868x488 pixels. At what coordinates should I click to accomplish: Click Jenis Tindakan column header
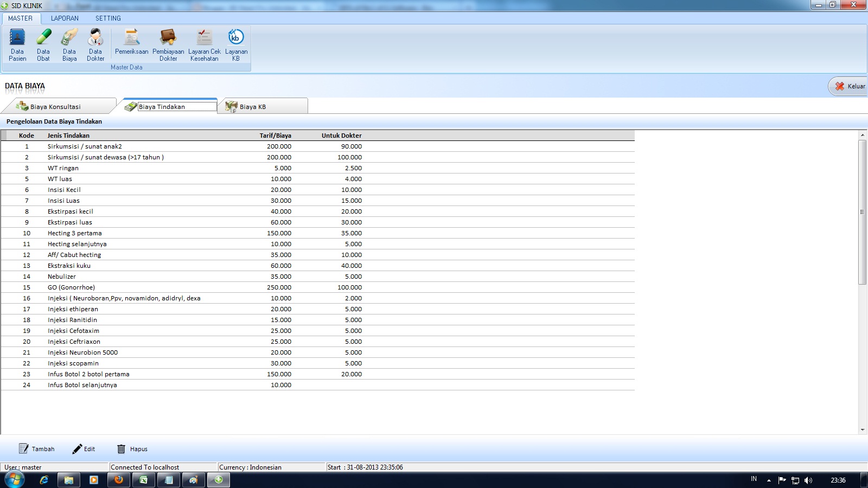pyautogui.click(x=68, y=136)
